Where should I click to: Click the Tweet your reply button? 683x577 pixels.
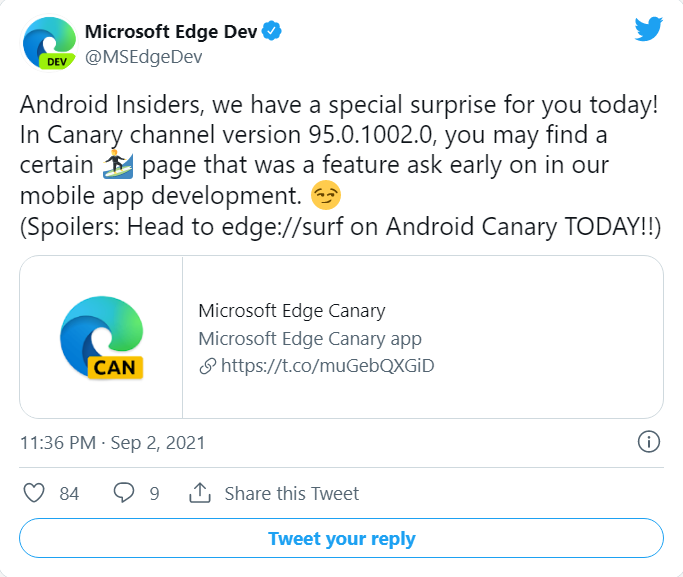[341, 538]
